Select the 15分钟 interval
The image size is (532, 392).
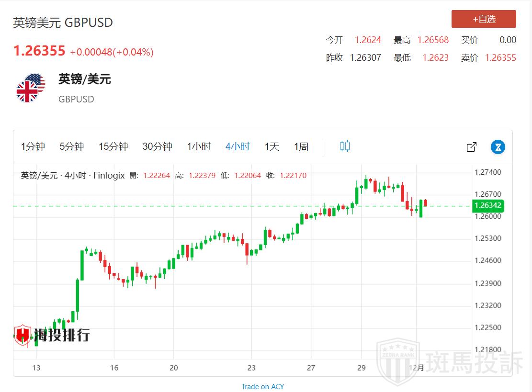click(x=113, y=146)
